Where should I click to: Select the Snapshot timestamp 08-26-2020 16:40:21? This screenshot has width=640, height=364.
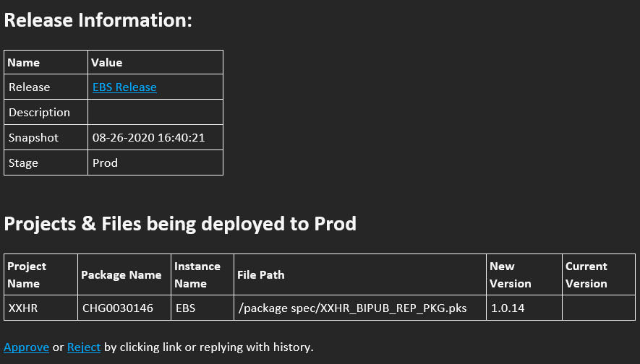tap(148, 137)
